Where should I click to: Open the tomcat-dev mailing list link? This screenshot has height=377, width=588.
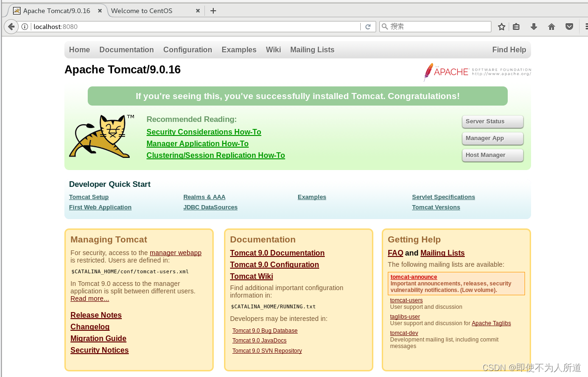pyautogui.click(x=404, y=333)
